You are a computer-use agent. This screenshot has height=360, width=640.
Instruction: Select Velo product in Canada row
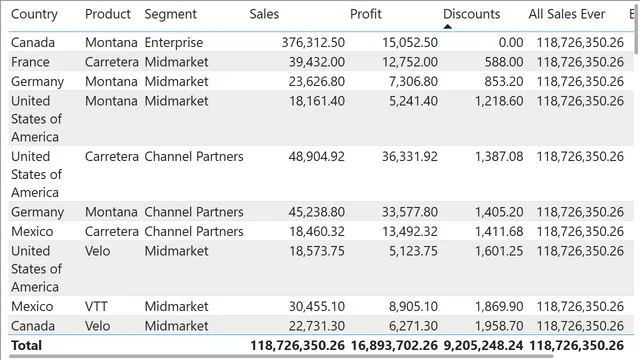98,326
